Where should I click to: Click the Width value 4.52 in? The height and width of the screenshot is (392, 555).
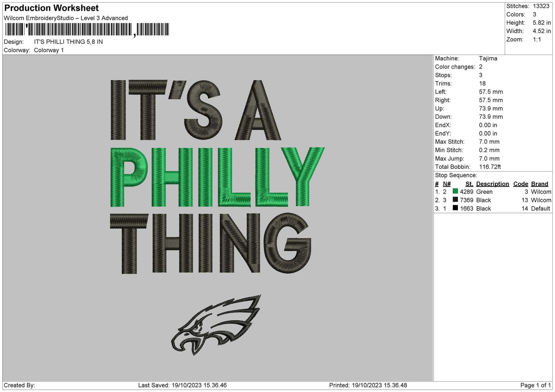coord(542,31)
